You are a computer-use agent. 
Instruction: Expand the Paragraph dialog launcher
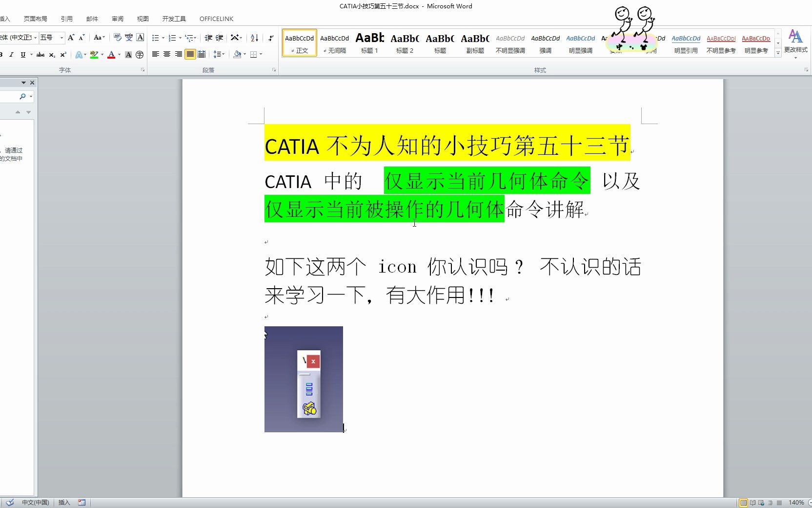tap(274, 70)
